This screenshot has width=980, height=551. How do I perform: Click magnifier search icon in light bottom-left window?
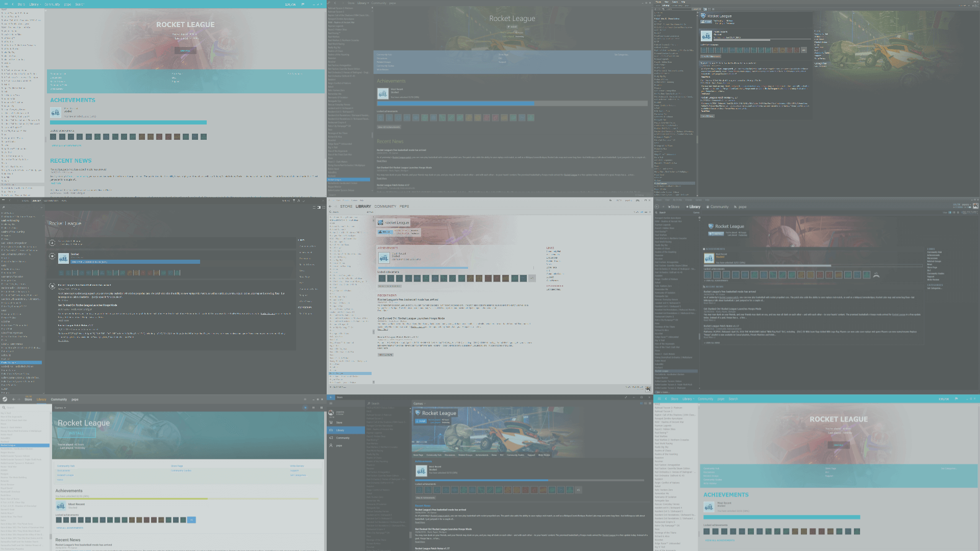coord(4,408)
